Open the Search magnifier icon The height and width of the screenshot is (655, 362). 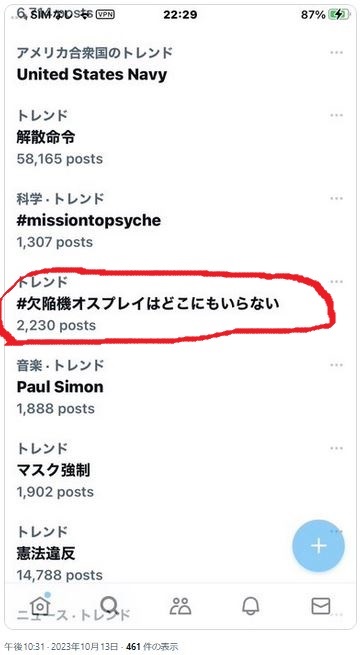click(x=110, y=605)
